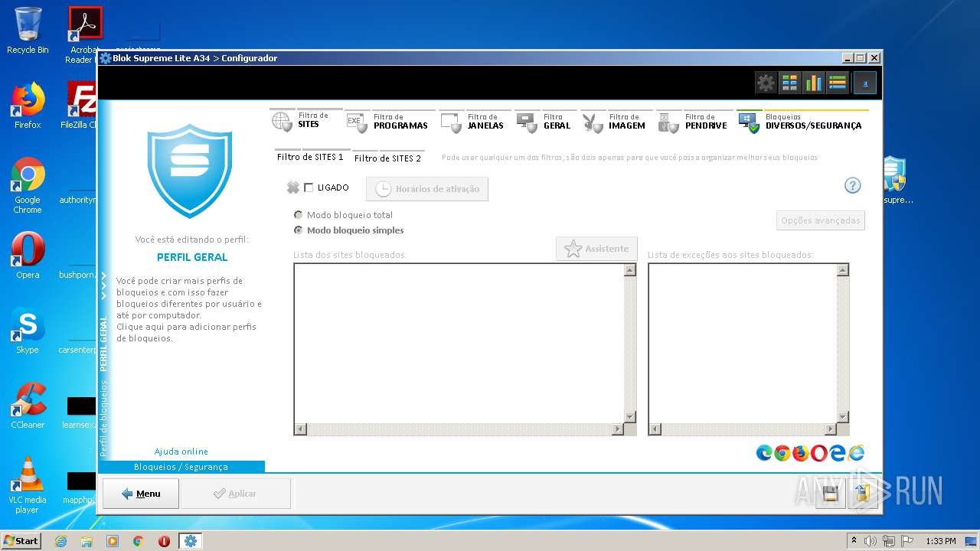Viewport: 980px width, 551px height.
Task: Click the Blok Supreme shield logo
Action: [x=189, y=171]
